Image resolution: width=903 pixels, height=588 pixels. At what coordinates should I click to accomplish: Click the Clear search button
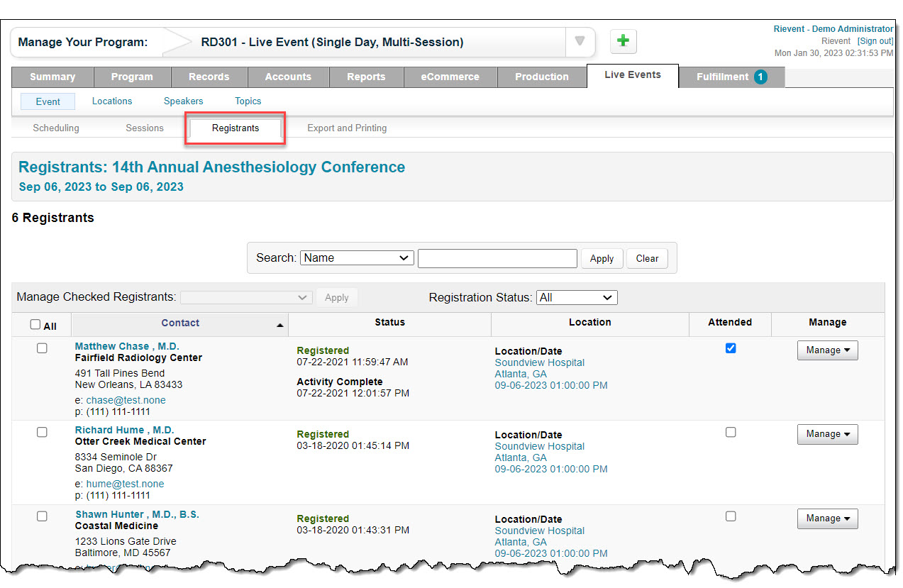(647, 259)
